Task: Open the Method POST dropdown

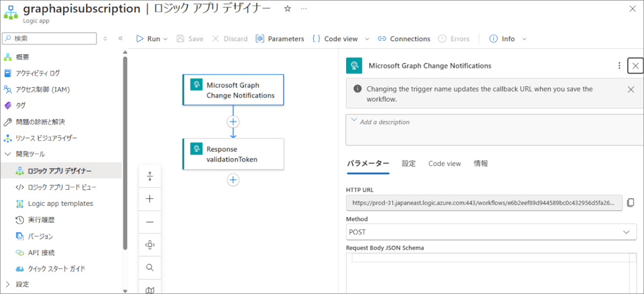Action: (x=491, y=232)
